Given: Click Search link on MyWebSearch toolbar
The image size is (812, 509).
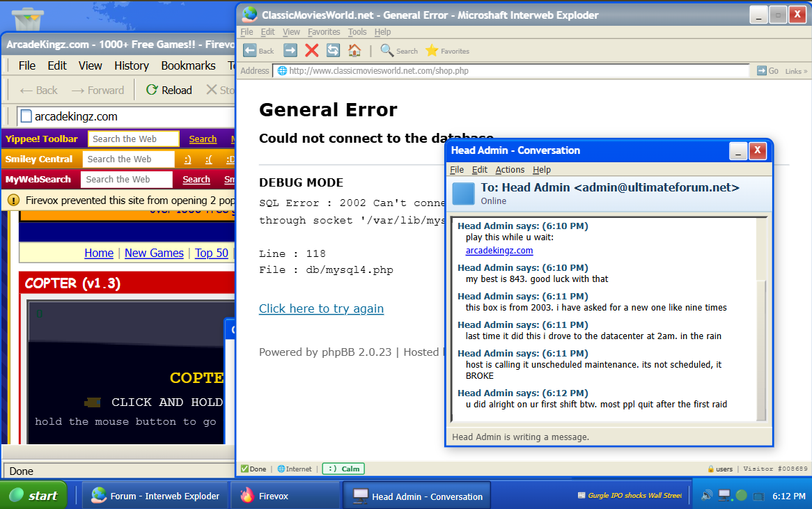Looking at the screenshot, I should click(196, 179).
